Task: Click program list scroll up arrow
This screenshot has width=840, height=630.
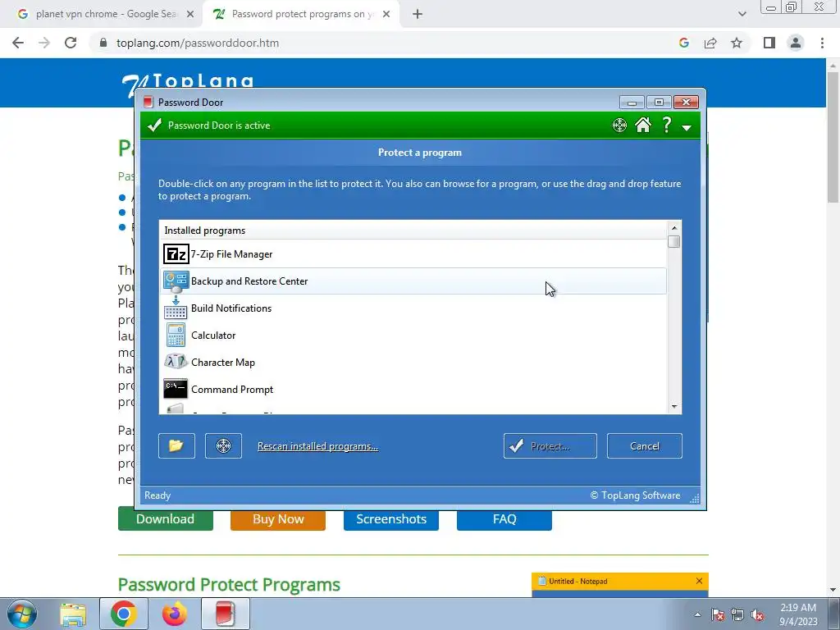Action: 674,228
